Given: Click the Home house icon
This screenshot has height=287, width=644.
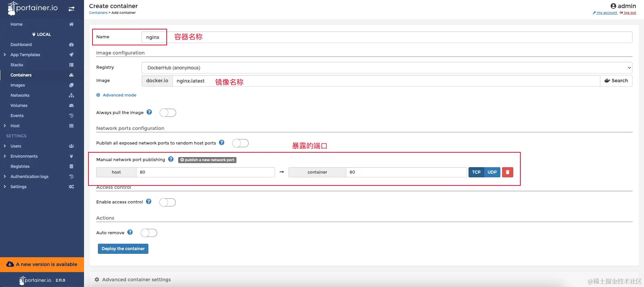Looking at the screenshot, I should (x=71, y=24).
